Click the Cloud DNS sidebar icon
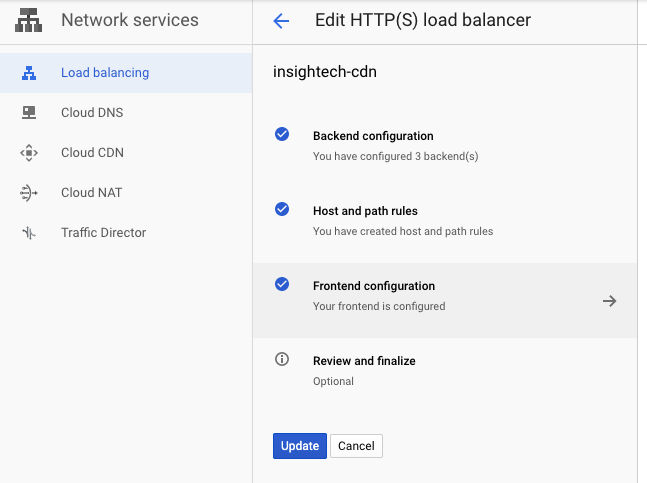647x483 pixels. (29, 113)
